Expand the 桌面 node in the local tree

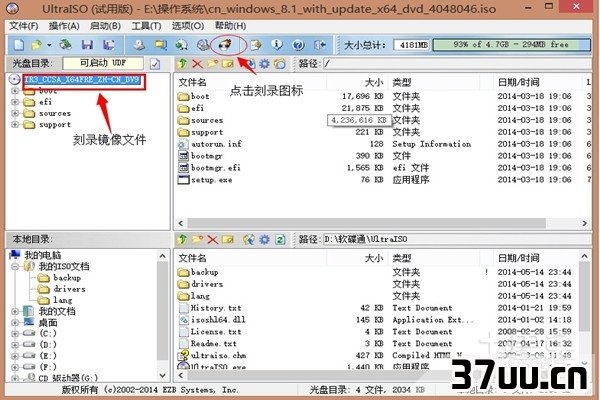pos(15,322)
